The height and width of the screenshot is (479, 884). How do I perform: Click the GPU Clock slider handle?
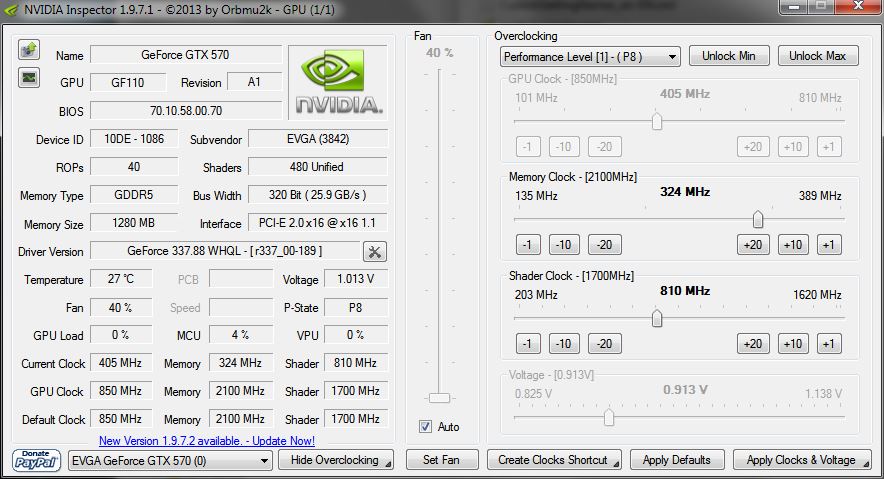[x=657, y=121]
